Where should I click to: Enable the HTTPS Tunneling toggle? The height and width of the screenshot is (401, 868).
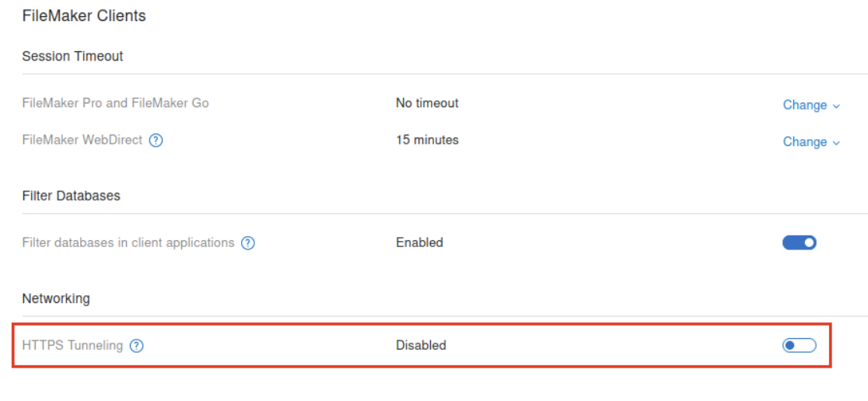[x=799, y=345]
